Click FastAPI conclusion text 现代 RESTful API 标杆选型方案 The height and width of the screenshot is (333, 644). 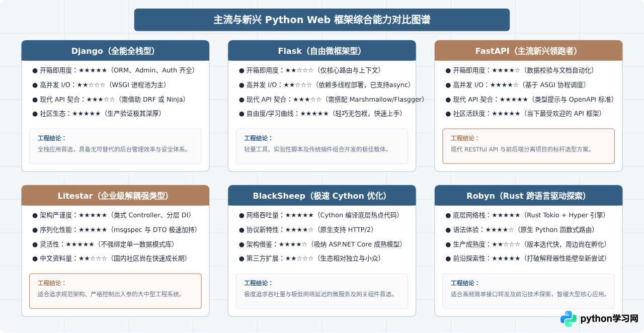point(521,149)
